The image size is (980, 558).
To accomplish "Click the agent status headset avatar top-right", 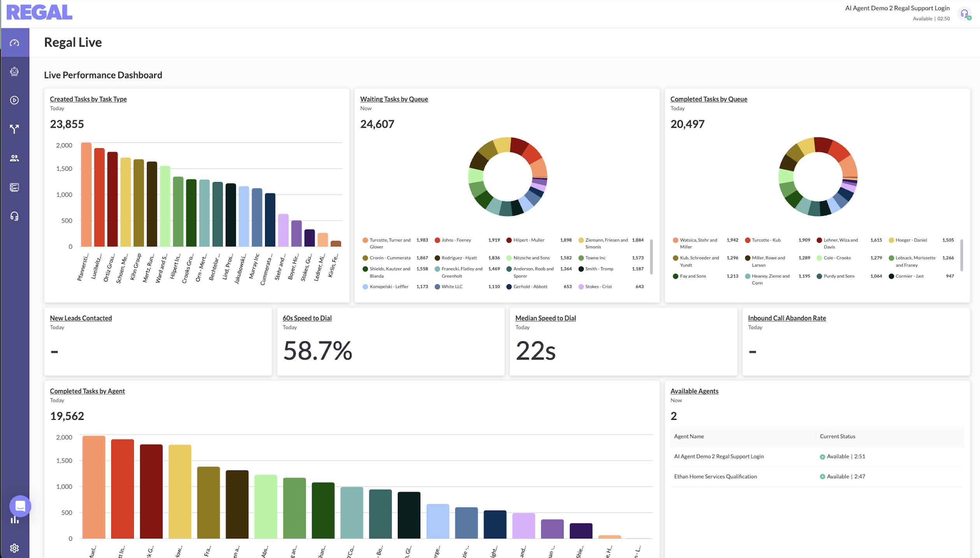I will click(964, 14).
